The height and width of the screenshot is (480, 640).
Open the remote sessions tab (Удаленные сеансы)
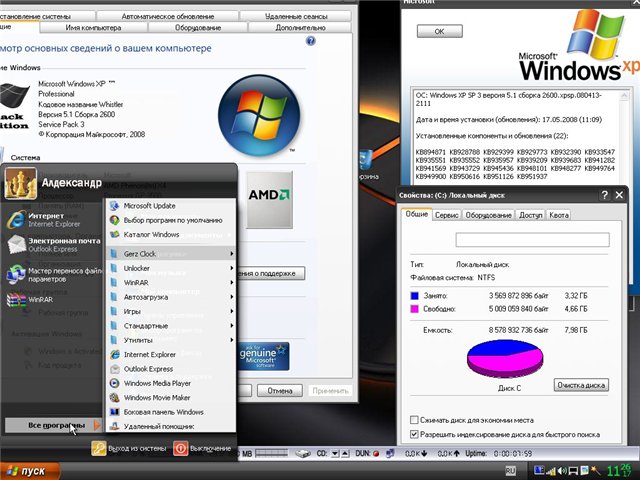[x=296, y=16]
